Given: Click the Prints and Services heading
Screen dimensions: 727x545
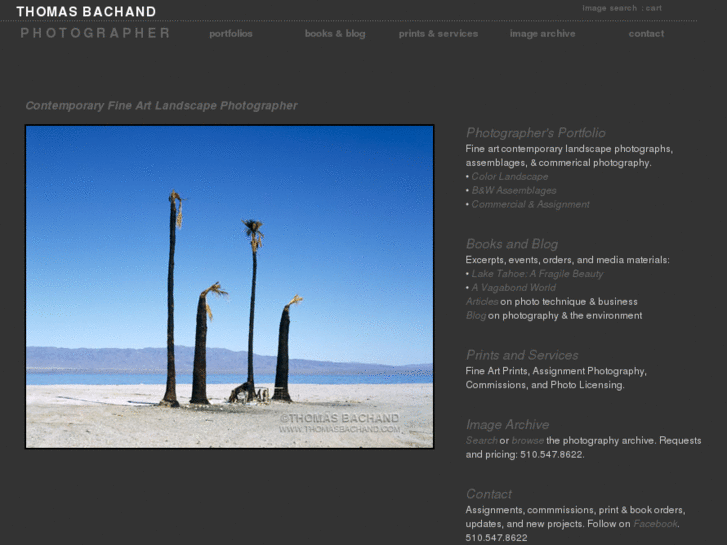Looking at the screenshot, I should [522, 355].
